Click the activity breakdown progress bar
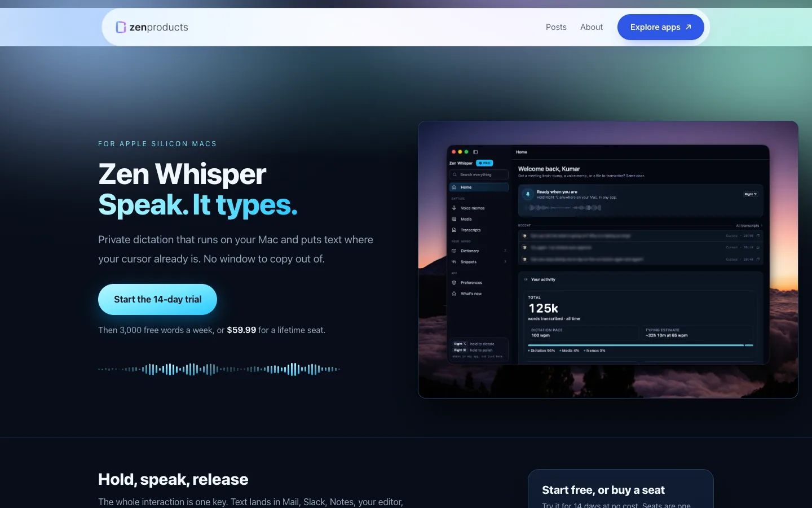 click(641, 345)
